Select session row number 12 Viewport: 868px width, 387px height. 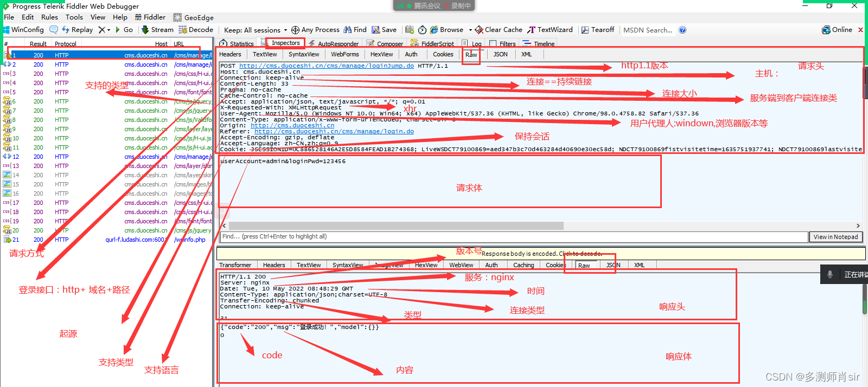pyautogui.click(x=107, y=157)
